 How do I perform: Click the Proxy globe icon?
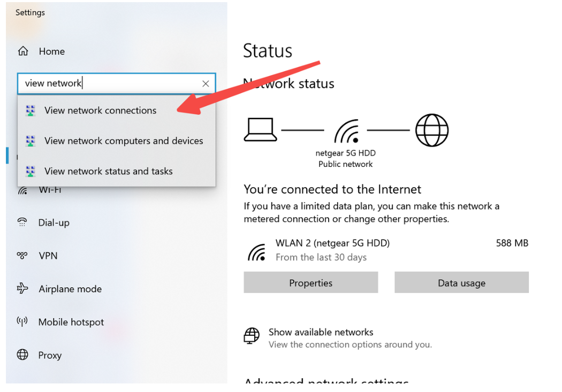coord(22,355)
